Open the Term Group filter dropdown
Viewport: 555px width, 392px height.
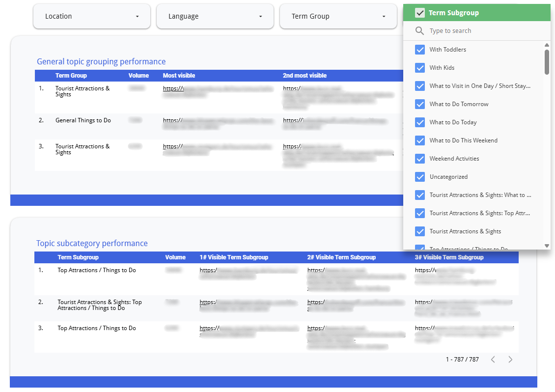tap(338, 16)
